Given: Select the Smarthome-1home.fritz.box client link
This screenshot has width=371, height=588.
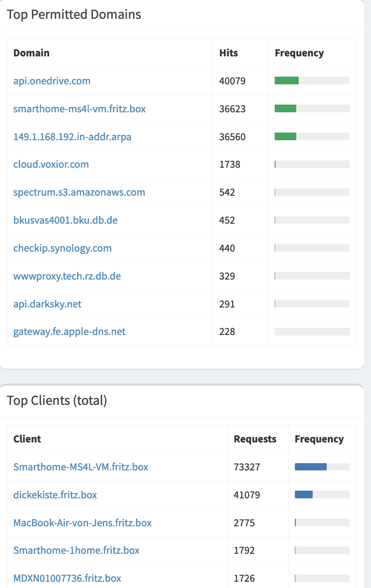Looking at the screenshot, I should (x=77, y=550).
